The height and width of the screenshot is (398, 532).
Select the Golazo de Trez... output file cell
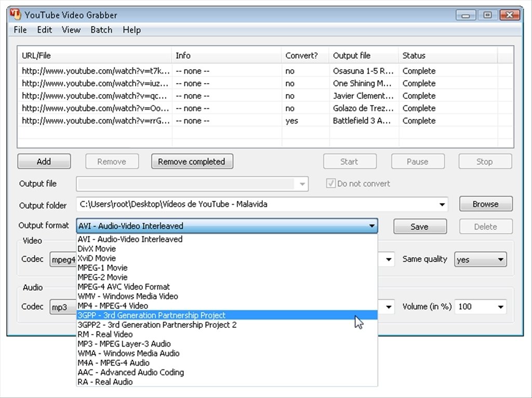point(363,108)
